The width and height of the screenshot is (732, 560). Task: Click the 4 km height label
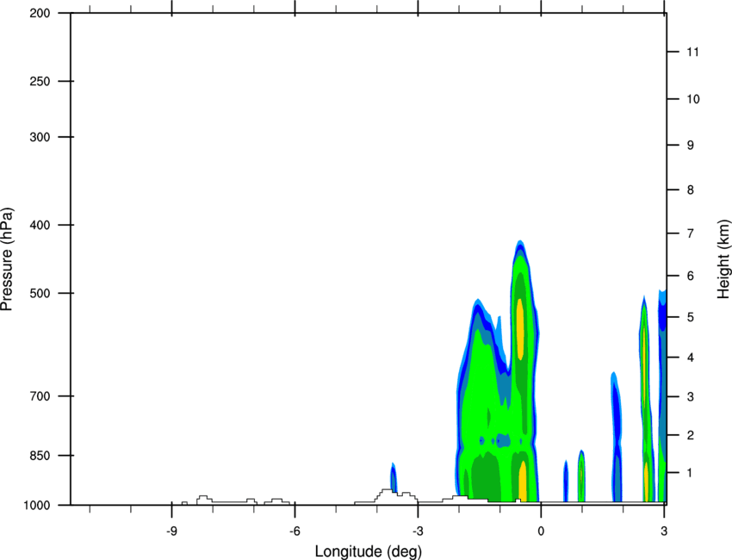click(691, 358)
